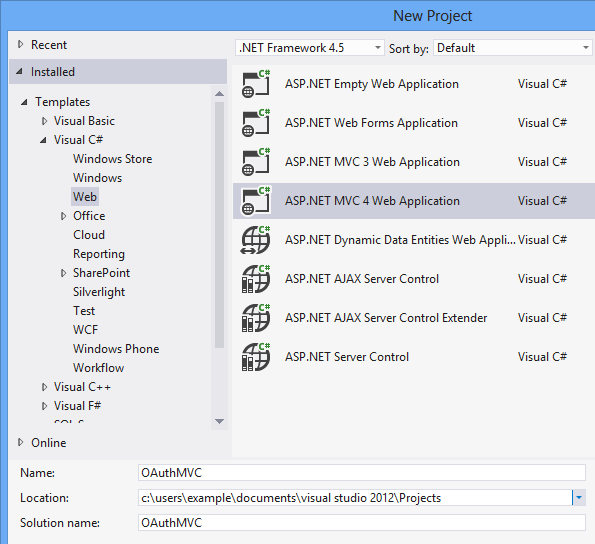
Task: Select Windows Store template category
Action: click(113, 159)
